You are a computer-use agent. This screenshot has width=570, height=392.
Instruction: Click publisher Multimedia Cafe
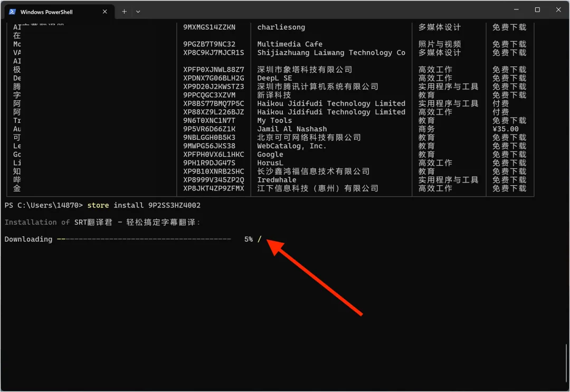290,44
